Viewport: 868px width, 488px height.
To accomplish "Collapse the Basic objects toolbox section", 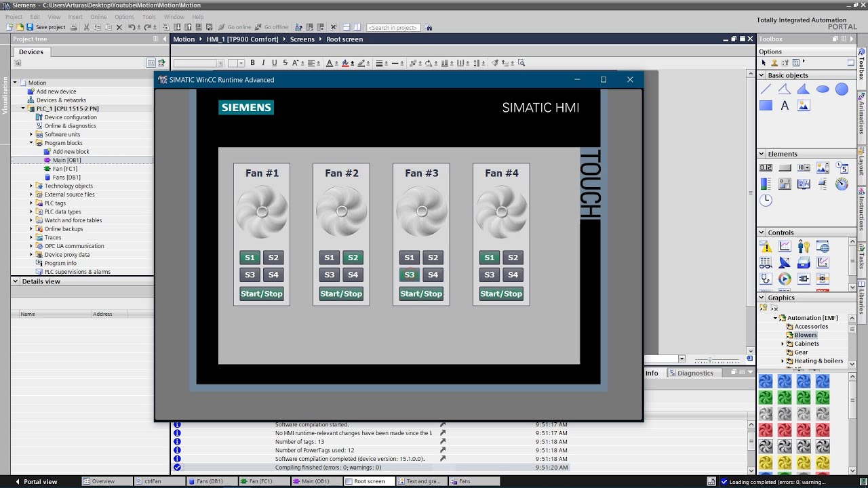I will [762, 75].
